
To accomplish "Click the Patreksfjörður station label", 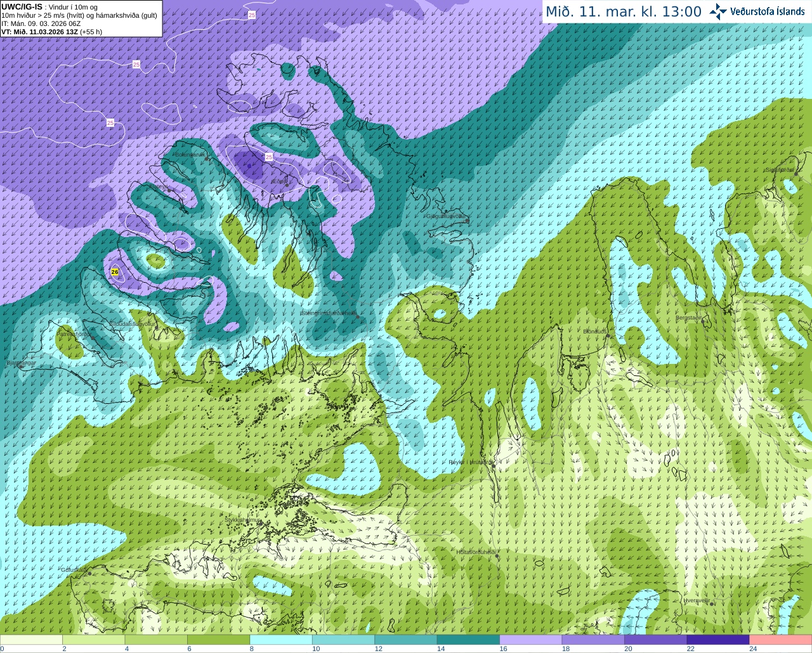I will (74, 333).
